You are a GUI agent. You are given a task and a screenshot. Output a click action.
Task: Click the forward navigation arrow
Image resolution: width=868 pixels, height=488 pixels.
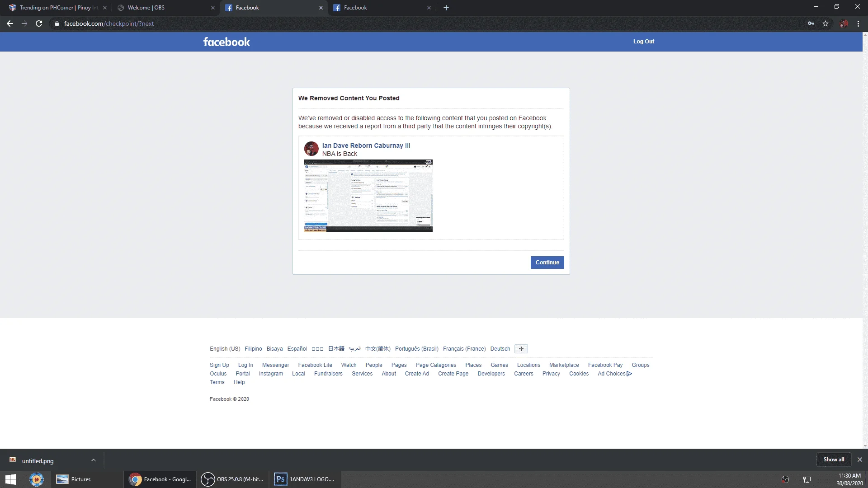[x=24, y=23]
